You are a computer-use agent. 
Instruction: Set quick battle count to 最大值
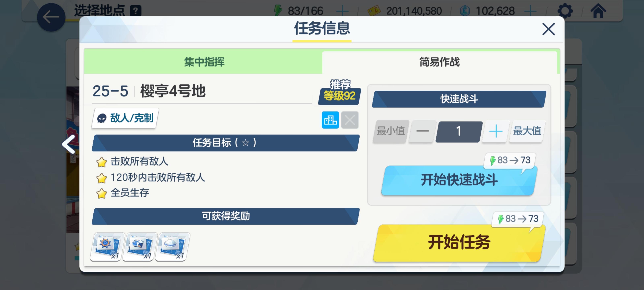527,131
